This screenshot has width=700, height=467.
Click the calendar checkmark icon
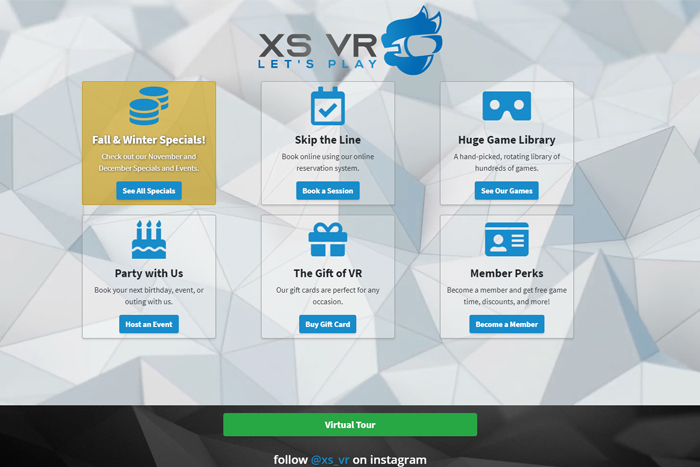point(328,106)
